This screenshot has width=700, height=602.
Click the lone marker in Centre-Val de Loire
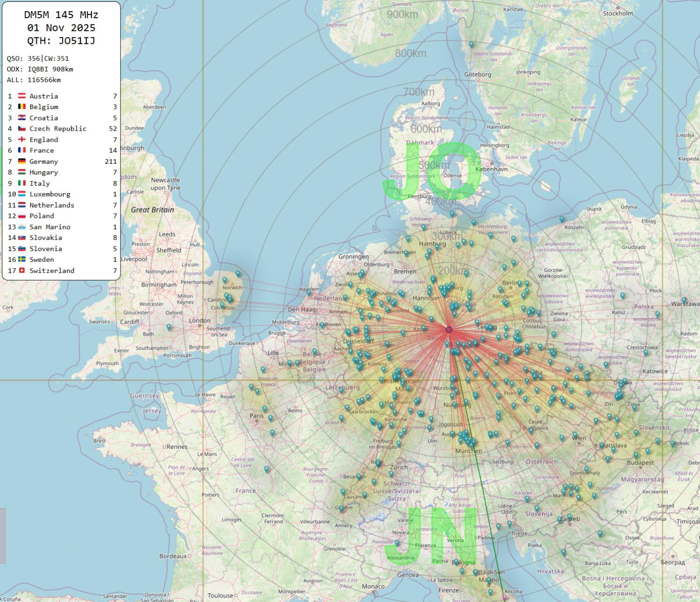(267, 469)
